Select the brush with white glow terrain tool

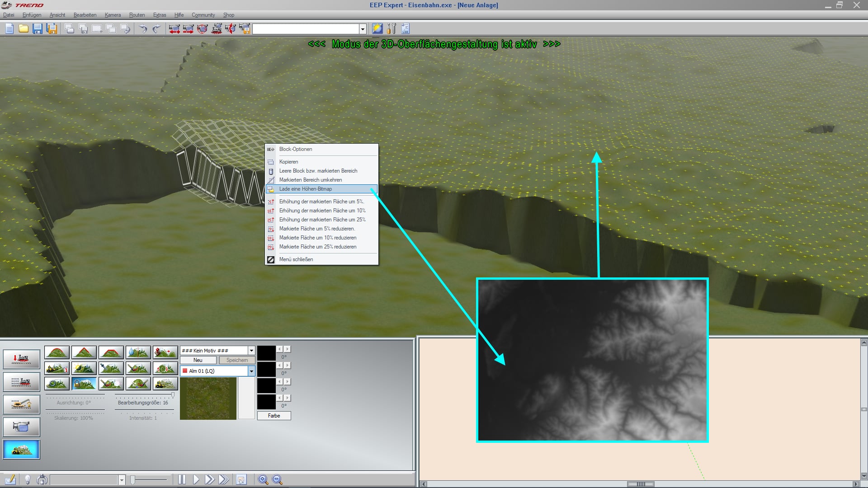111,384
